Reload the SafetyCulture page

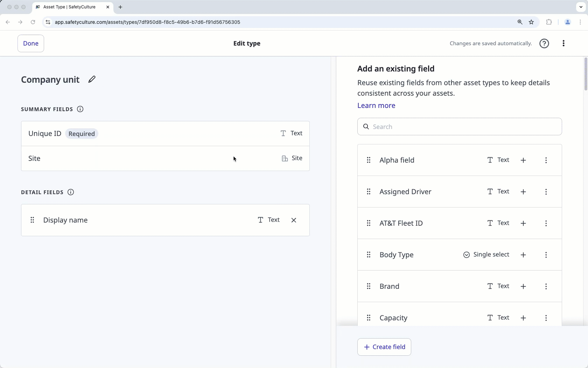click(33, 22)
